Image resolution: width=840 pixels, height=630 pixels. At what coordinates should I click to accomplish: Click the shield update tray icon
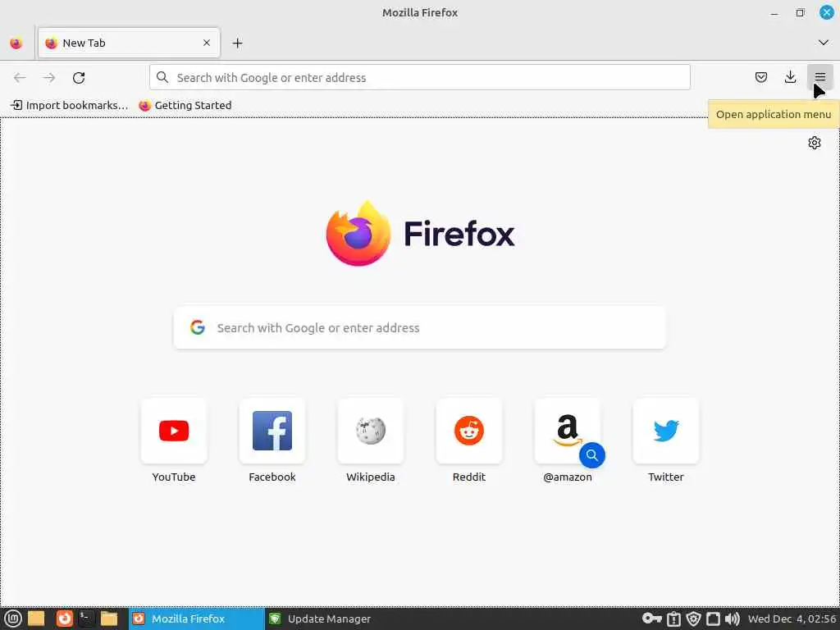tap(694, 619)
